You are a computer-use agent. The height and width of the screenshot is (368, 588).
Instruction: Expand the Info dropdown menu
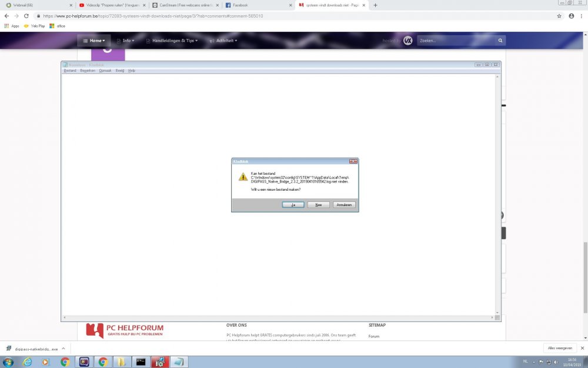[x=126, y=41]
